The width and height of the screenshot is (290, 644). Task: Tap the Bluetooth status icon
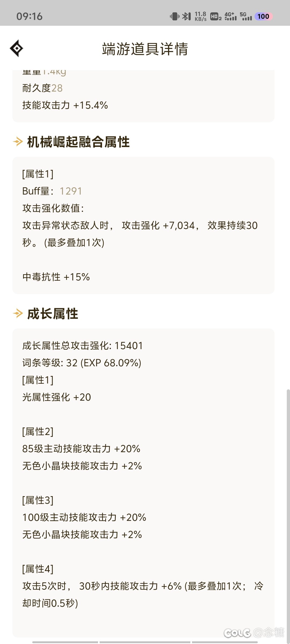click(186, 16)
